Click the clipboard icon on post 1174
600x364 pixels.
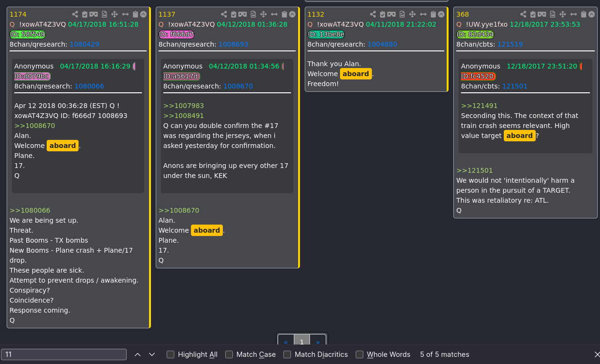[x=135, y=14]
